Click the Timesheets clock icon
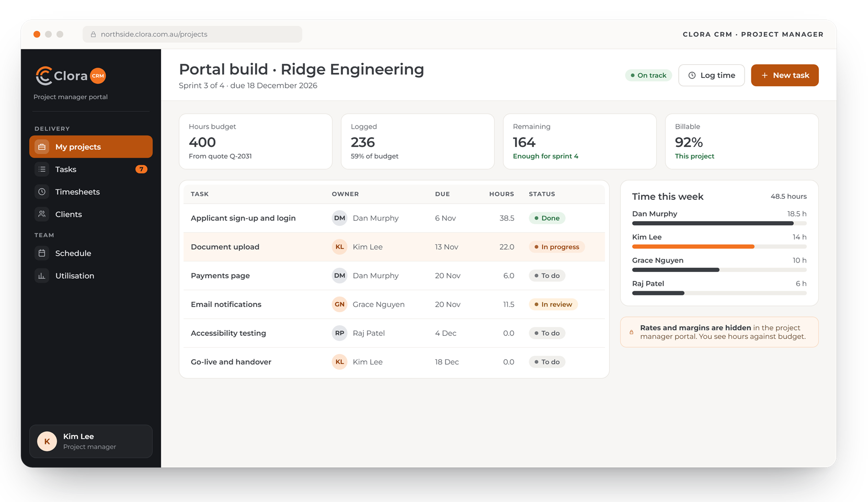 click(x=42, y=192)
